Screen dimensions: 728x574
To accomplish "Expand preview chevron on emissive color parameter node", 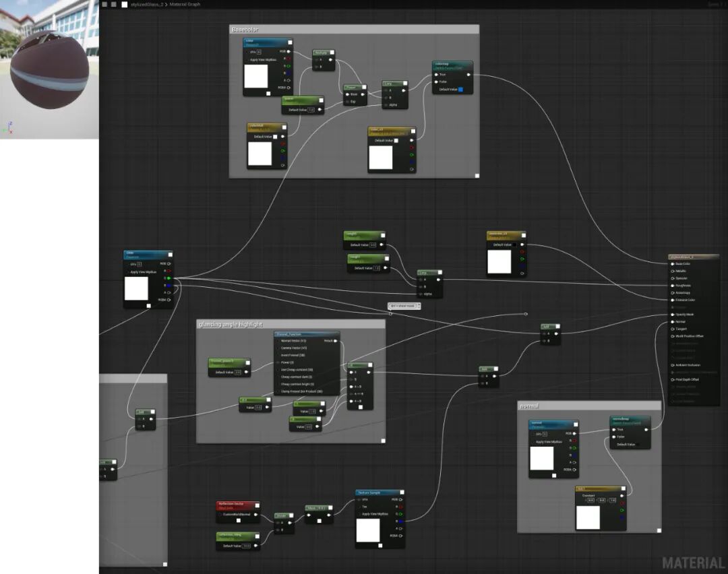I will 524,235.
